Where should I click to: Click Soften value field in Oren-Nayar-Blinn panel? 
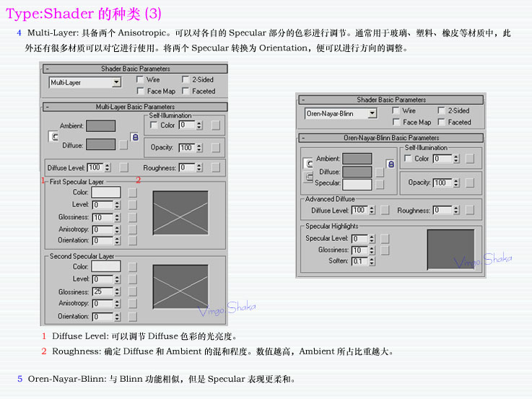point(360,261)
